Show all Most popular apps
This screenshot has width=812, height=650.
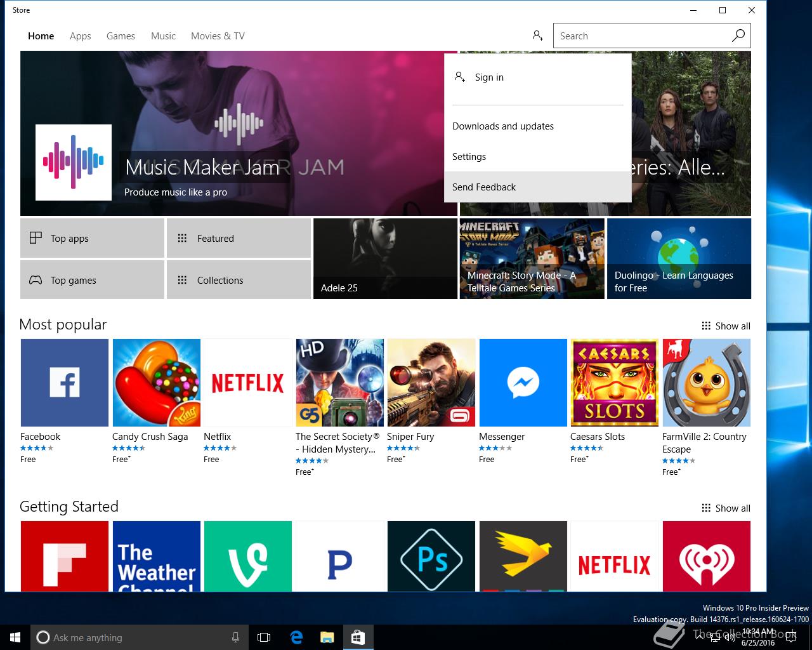pos(726,326)
